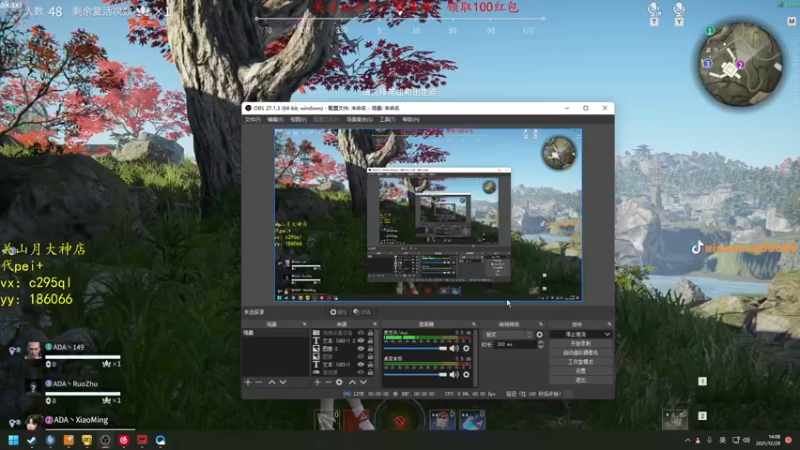Pop out the 控件 dock panel
The width and height of the screenshot is (800, 450).
pos(609,324)
